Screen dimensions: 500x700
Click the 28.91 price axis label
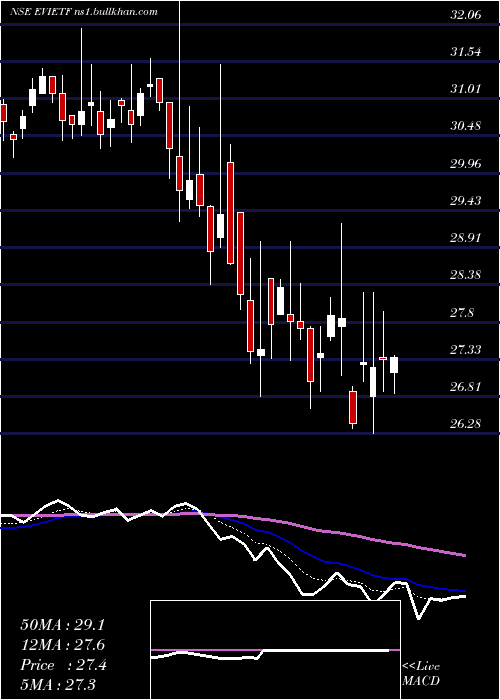[466, 238]
